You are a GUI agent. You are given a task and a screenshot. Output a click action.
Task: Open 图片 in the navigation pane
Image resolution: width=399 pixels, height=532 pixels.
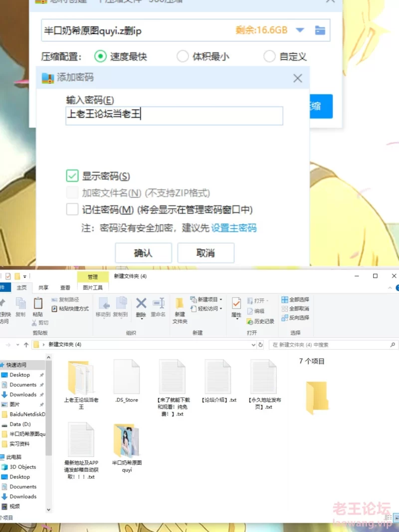tap(14, 404)
